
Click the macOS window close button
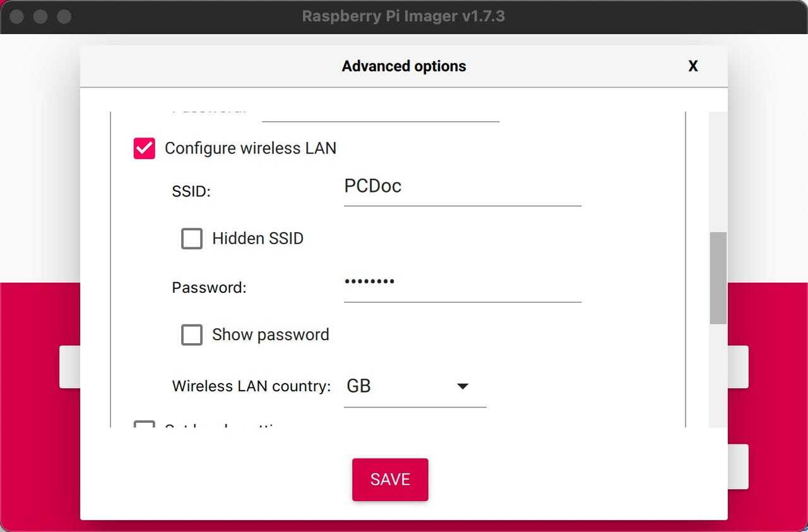pyautogui.click(x=17, y=16)
